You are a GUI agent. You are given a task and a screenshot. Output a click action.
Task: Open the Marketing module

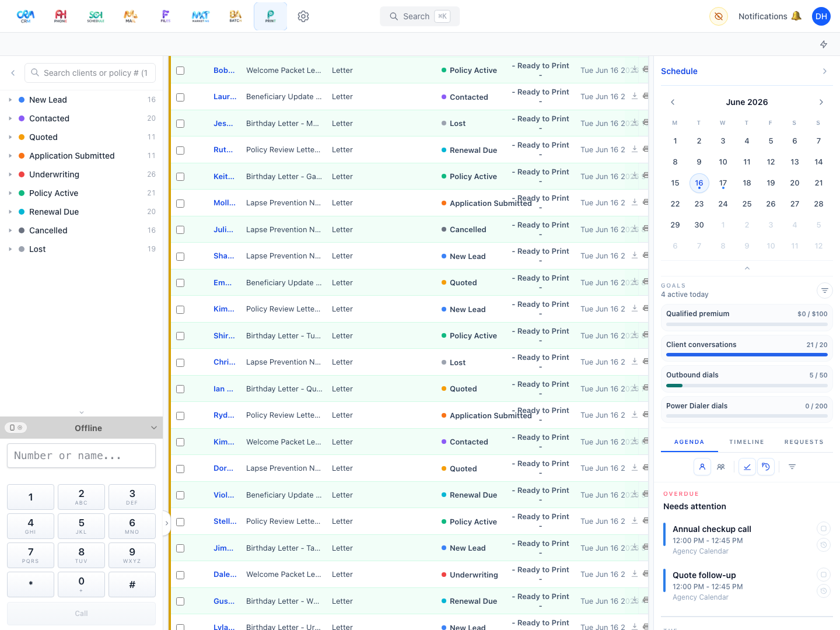click(x=201, y=16)
